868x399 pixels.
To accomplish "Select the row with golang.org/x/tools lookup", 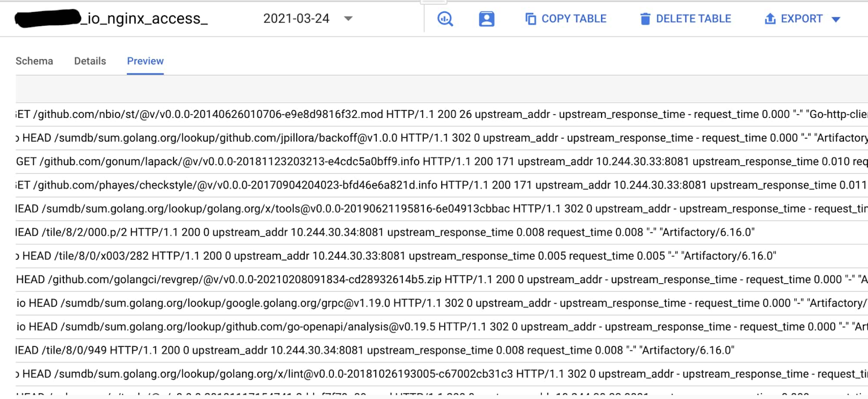I will 442,209.
